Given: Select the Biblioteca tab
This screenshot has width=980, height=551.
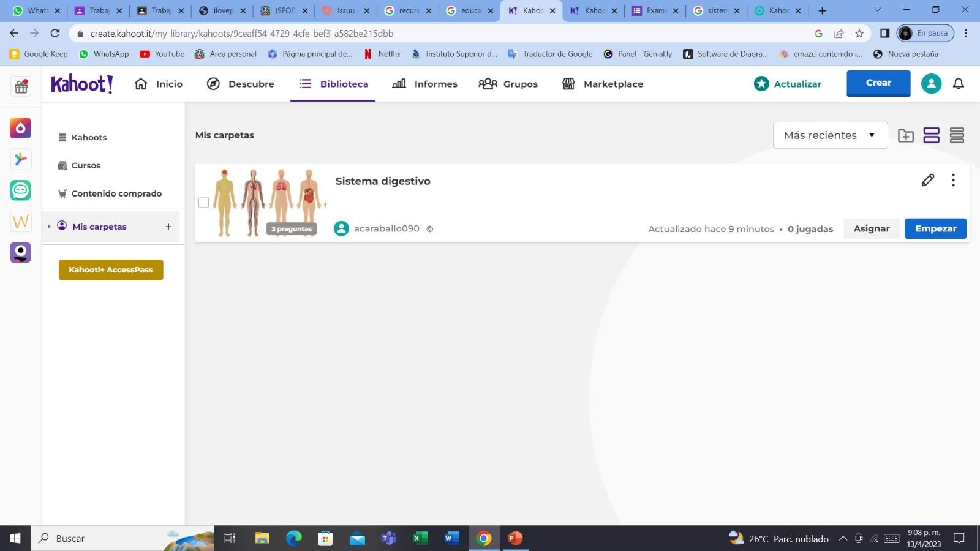Looking at the screenshot, I should pos(333,84).
